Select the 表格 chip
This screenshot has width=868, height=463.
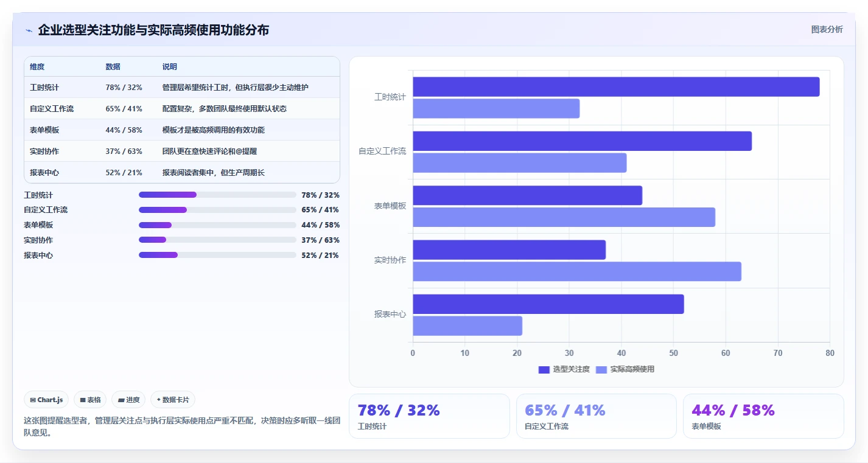90,400
